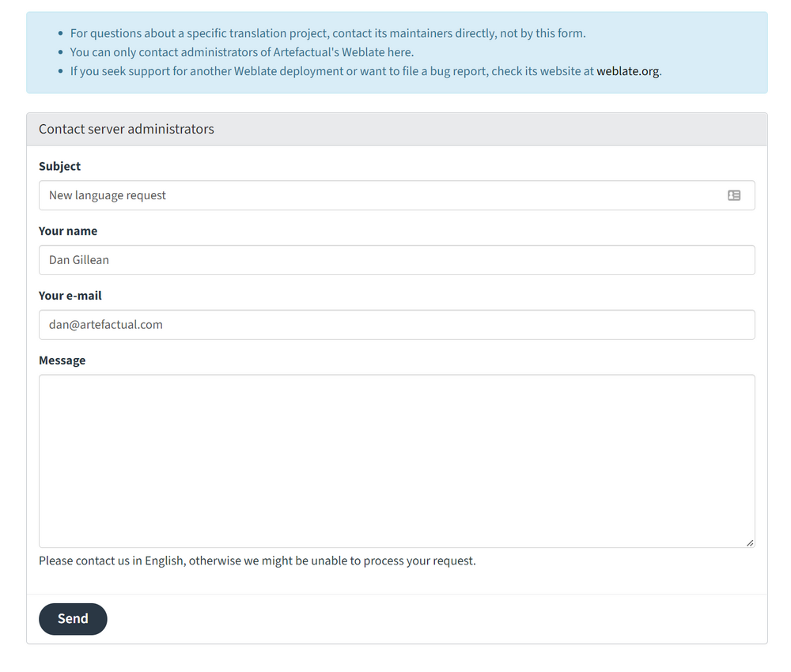791x672 pixels.
Task: Click the Message label above the textarea
Action: click(62, 360)
